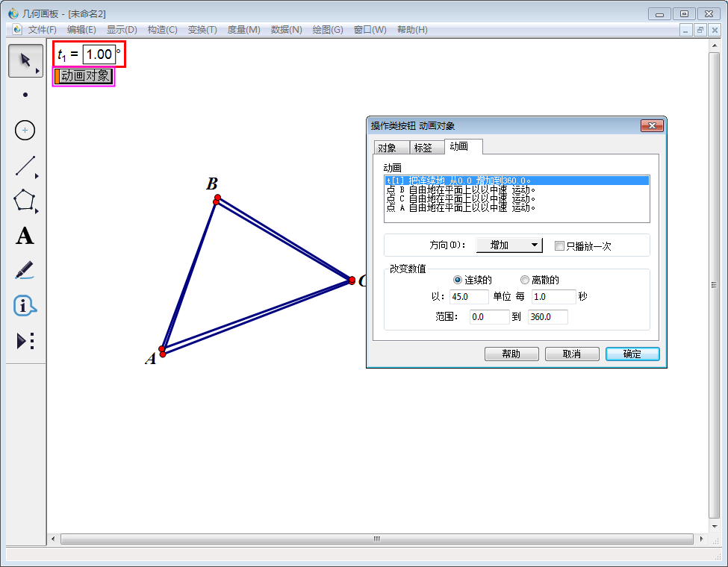
Task: Expand the Arrow tool flyout triangle
Action: point(38,71)
